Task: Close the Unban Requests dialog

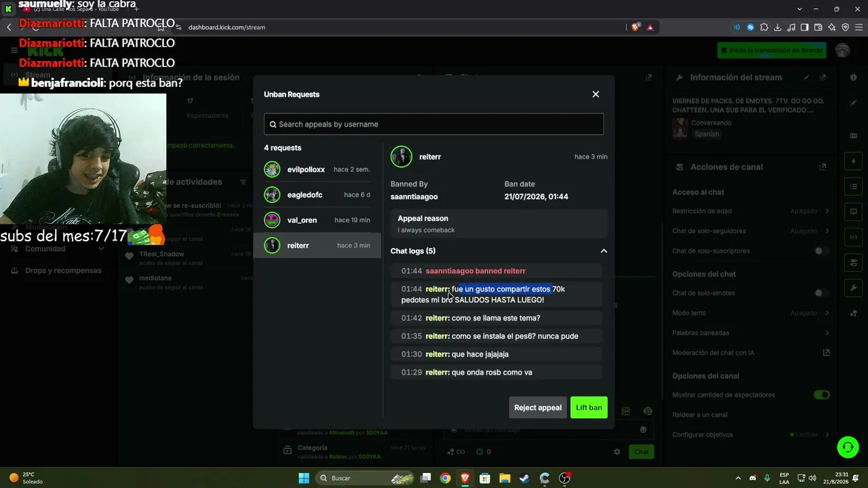Action: point(595,94)
